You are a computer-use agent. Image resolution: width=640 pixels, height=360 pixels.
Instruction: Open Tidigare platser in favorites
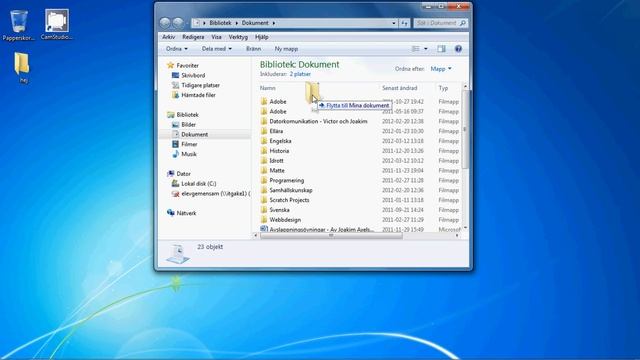tap(200, 85)
